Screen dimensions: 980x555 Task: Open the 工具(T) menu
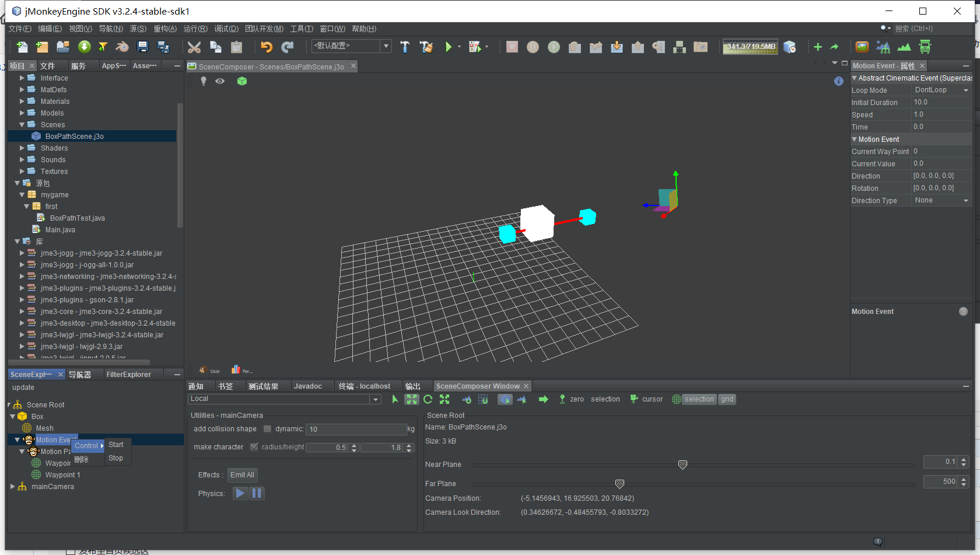pos(302,29)
